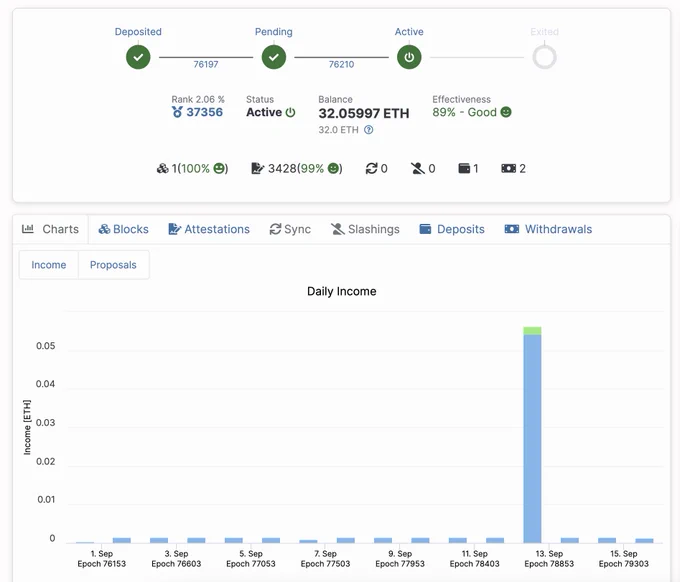Click the deposits wallet icon beside 1
The width and height of the screenshot is (680, 582).
pyautogui.click(x=464, y=168)
